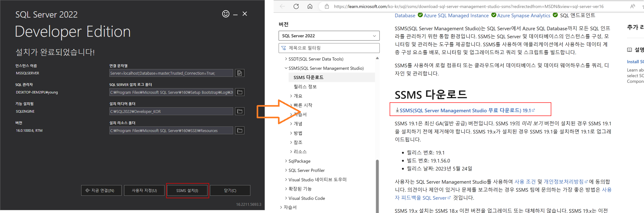
Task: Click the 사용자 지정(U) button
Action: pyautogui.click(x=144, y=190)
